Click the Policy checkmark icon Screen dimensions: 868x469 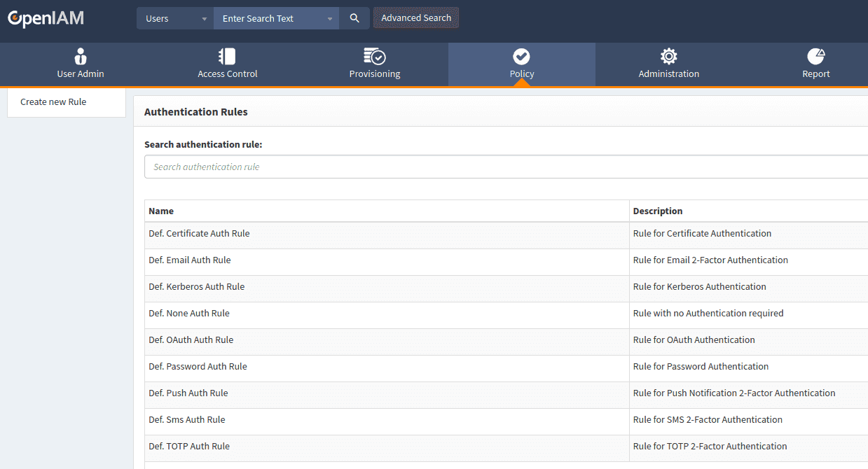click(x=521, y=57)
